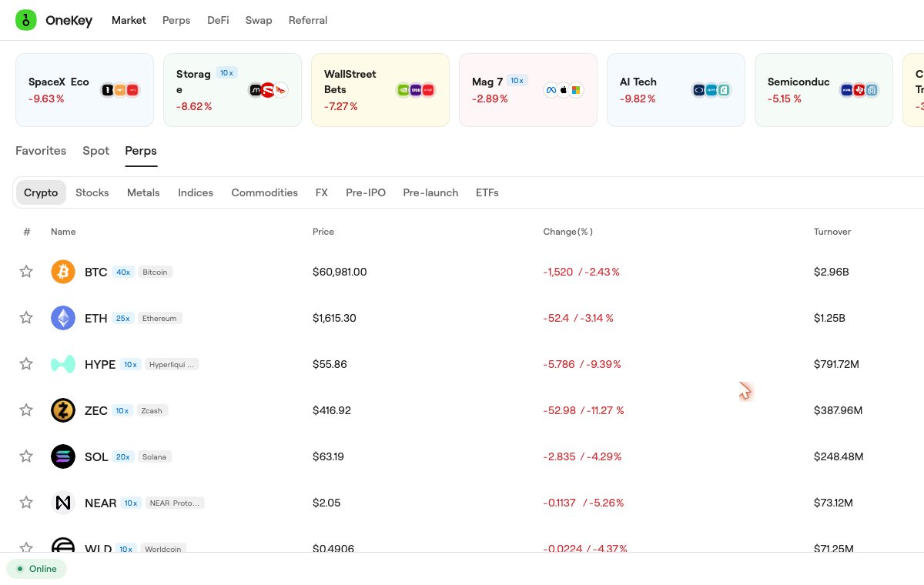Select the Metals category filter
The height and width of the screenshot is (585, 924).
click(x=143, y=192)
